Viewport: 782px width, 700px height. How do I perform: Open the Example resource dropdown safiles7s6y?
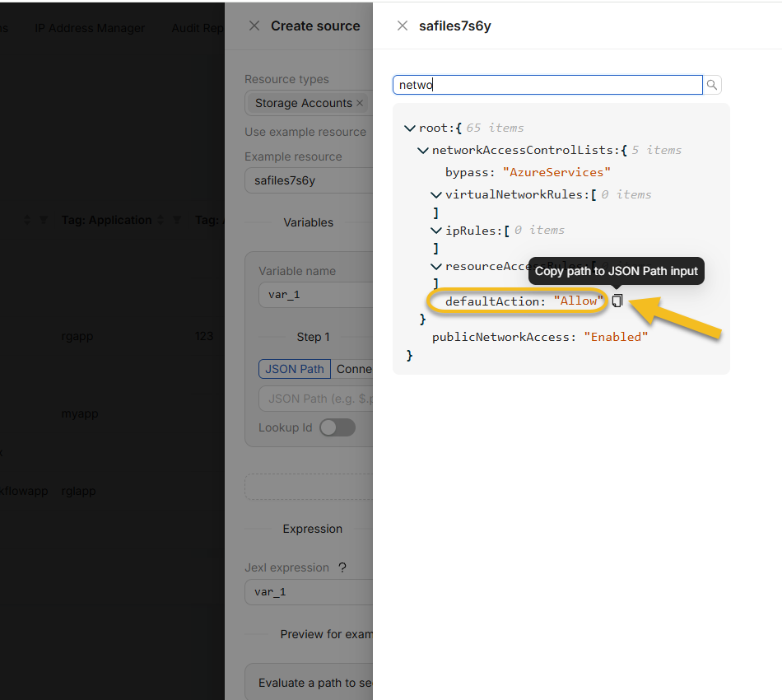point(309,180)
